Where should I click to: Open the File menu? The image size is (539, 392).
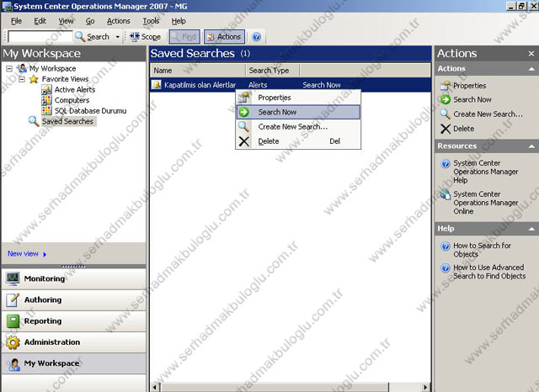[x=16, y=21]
